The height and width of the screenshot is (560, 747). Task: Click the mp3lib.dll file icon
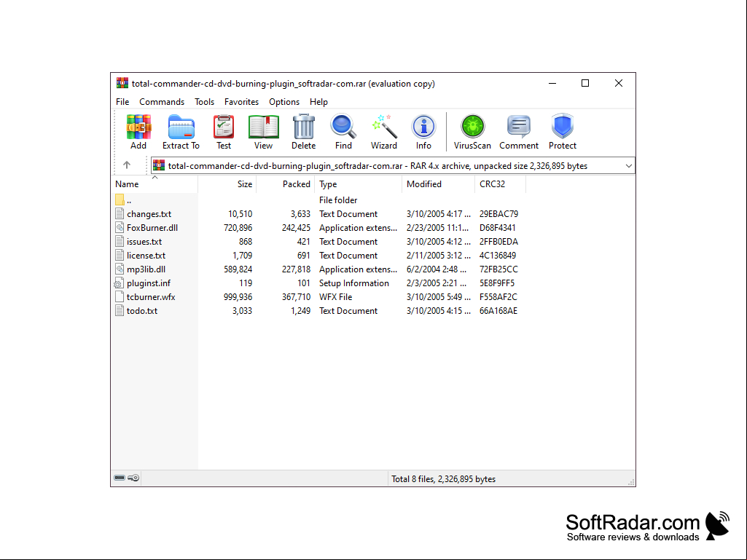click(120, 269)
